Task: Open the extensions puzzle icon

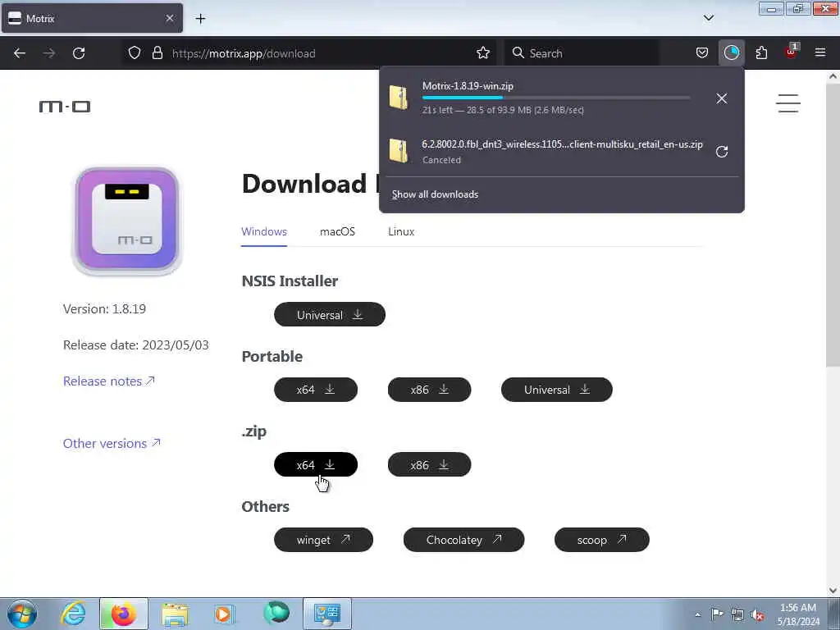Action: tap(761, 53)
